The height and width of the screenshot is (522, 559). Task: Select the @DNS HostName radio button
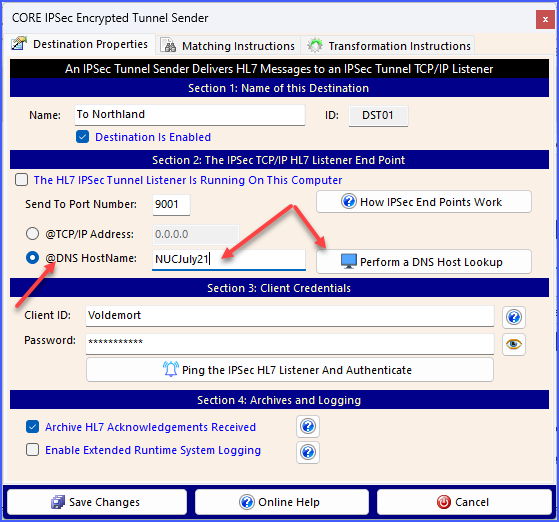pos(32,257)
